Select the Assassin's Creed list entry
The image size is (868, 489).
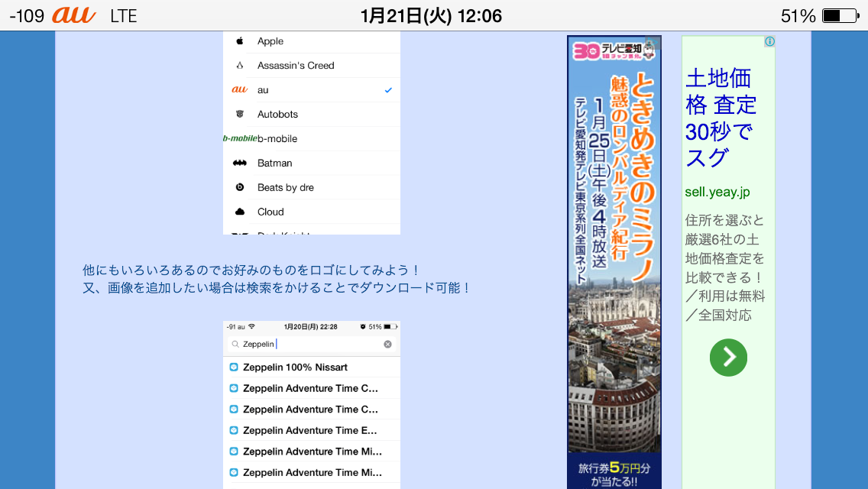coord(312,66)
